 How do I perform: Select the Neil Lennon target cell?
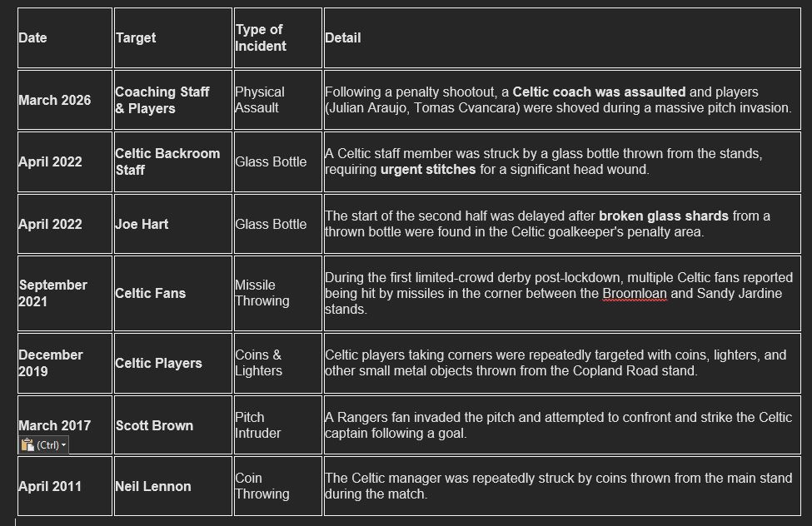point(173,486)
